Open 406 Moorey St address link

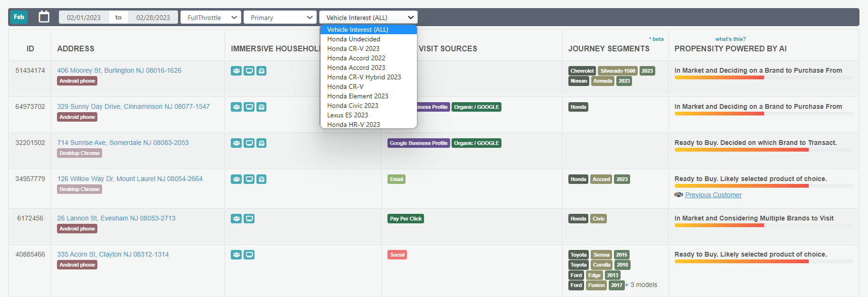(119, 70)
